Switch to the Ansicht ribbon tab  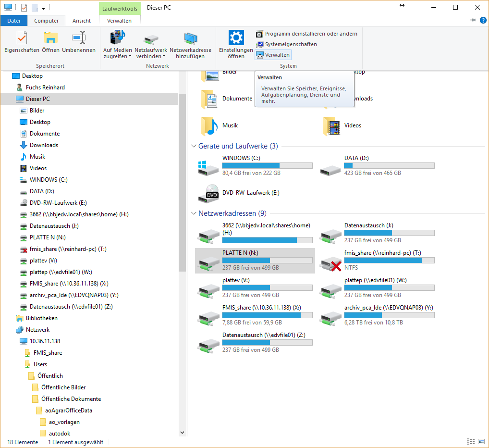coord(82,21)
